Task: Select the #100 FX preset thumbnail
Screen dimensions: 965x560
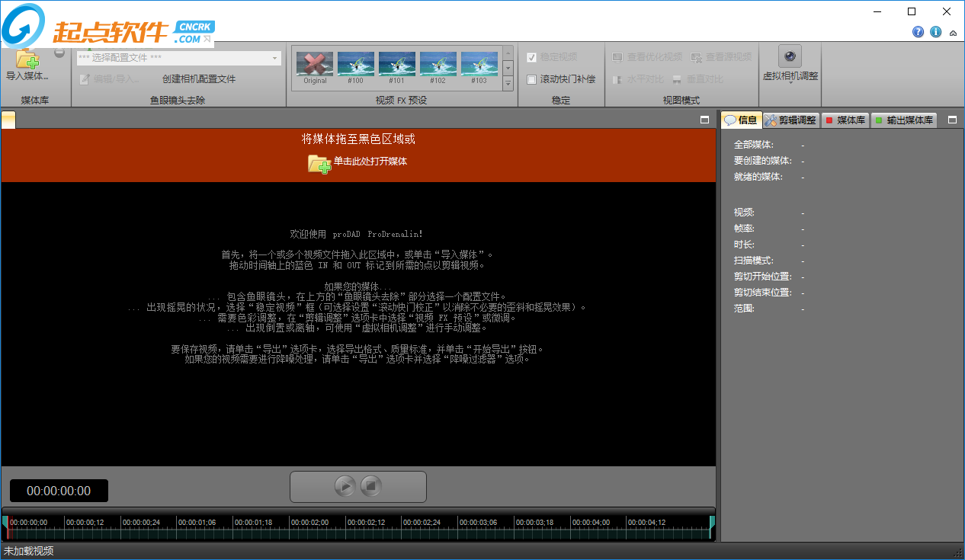Action: click(356, 68)
